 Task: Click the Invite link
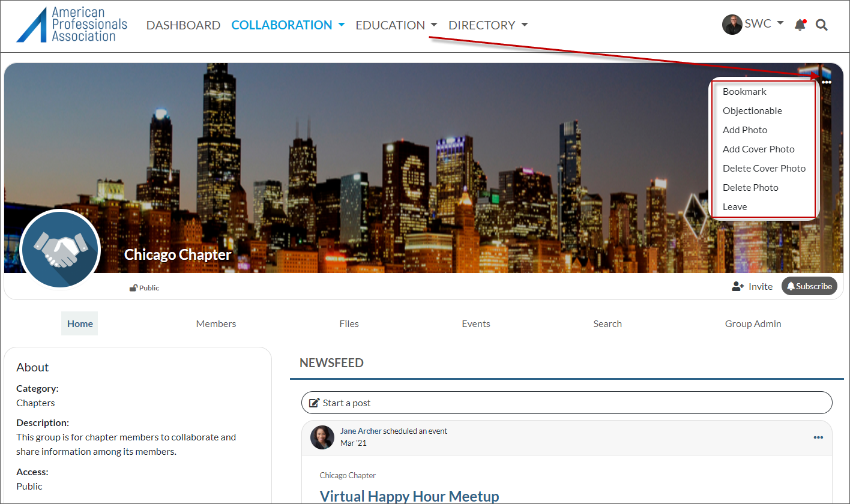[x=761, y=286]
